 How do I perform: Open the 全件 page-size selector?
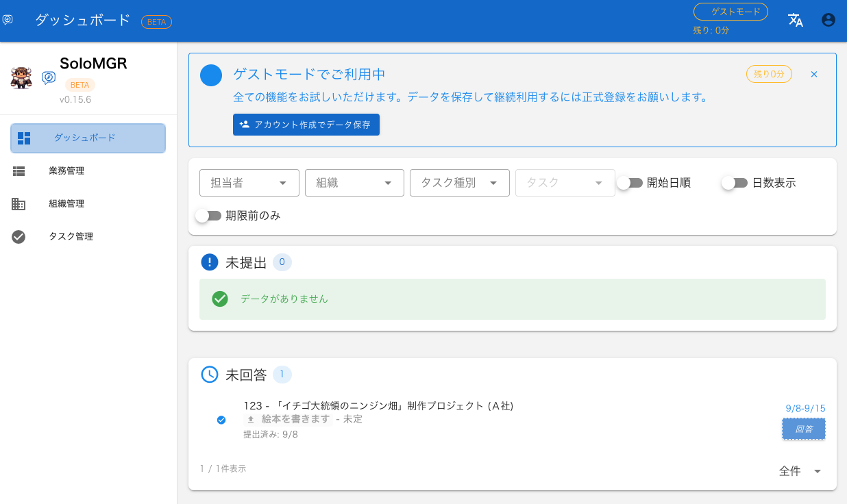point(800,471)
